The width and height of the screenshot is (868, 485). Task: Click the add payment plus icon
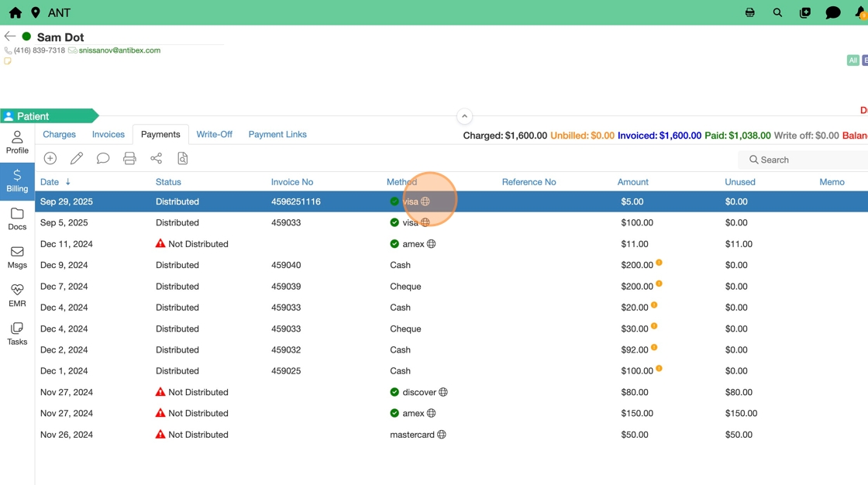[x=50, y=159]
